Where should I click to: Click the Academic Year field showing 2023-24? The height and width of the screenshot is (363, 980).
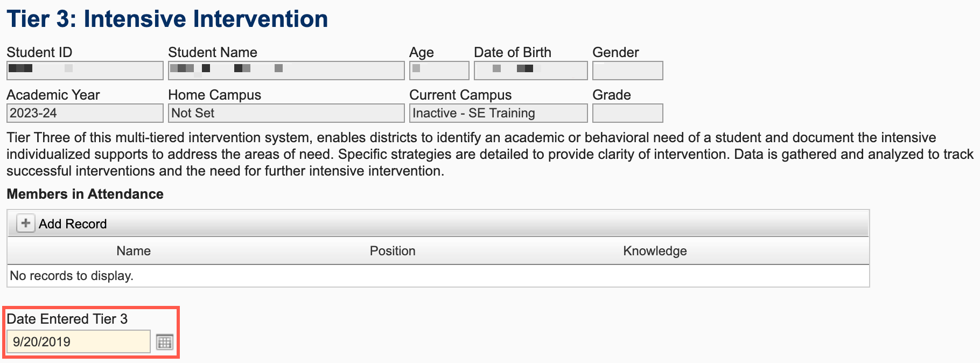85,113
